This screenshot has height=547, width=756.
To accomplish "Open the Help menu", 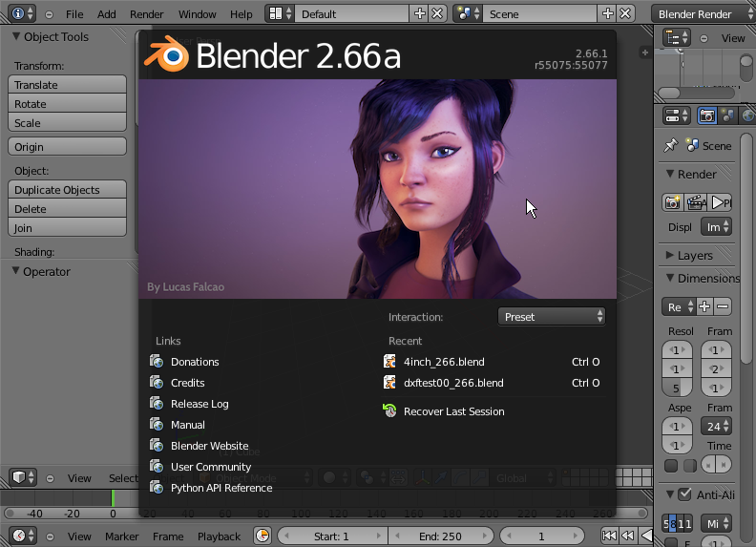I will 241,14.
